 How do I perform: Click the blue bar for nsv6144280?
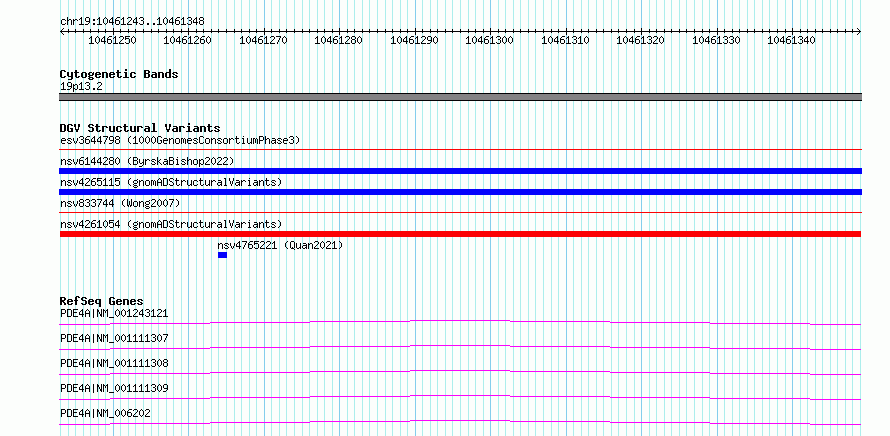point(460,171)
